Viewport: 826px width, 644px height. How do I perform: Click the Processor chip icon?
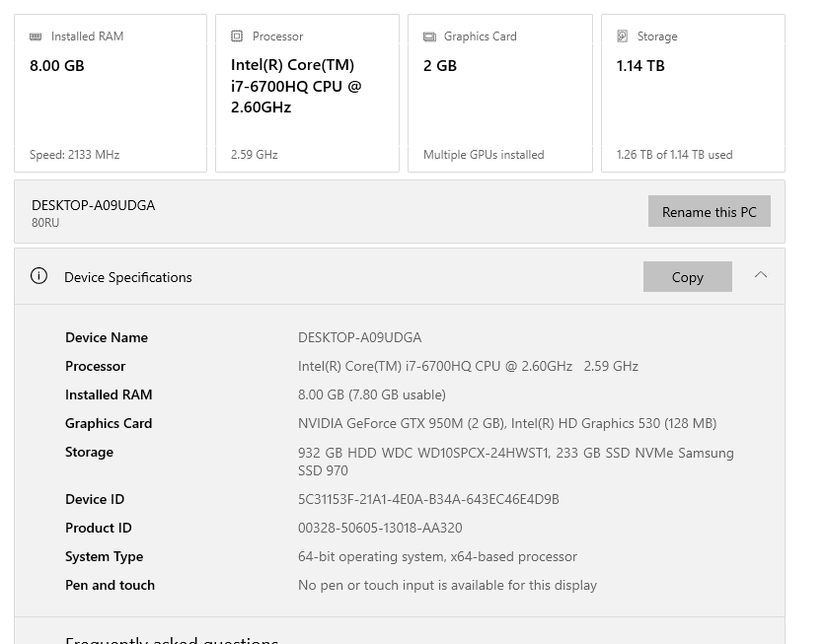tap(237, 36)
